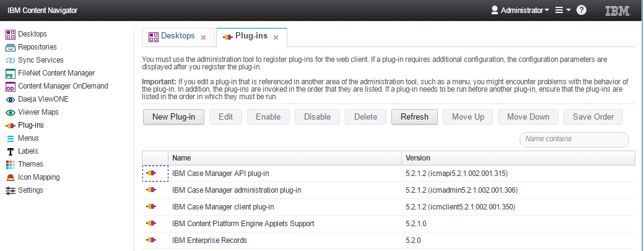Open Repositories in the sidebar
Screen dimensions: 644x251
[37, 47]
